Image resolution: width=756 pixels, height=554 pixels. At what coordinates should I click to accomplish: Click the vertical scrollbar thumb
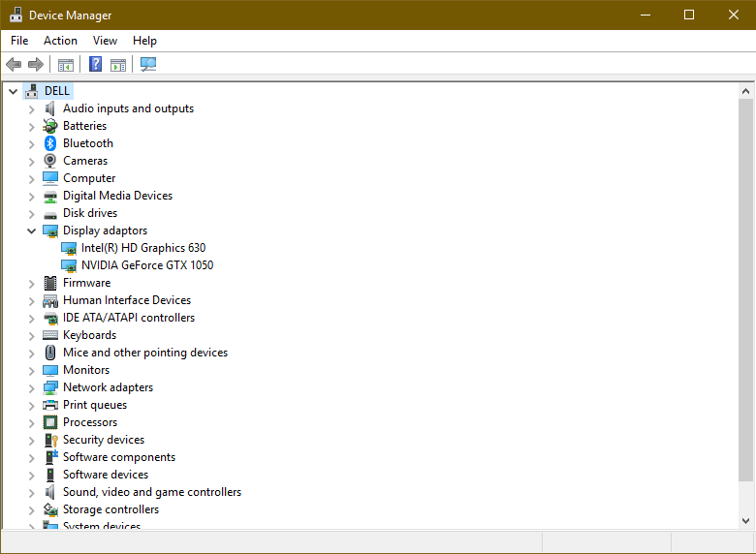pos(746,290)
